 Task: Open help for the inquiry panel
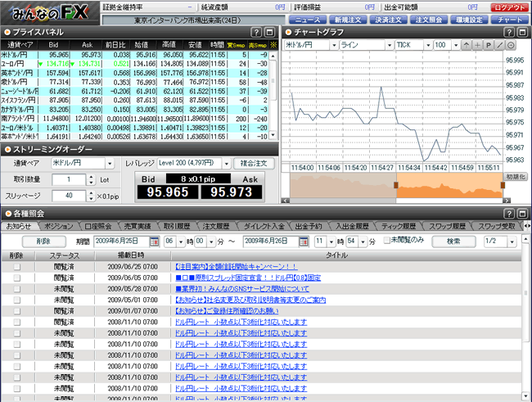509,214
